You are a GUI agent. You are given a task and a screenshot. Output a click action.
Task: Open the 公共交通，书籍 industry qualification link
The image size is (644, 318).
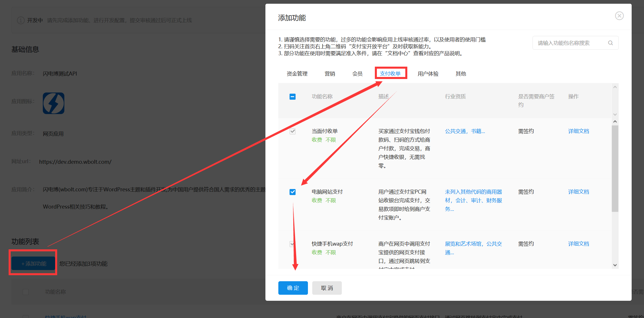click(464, 131)
